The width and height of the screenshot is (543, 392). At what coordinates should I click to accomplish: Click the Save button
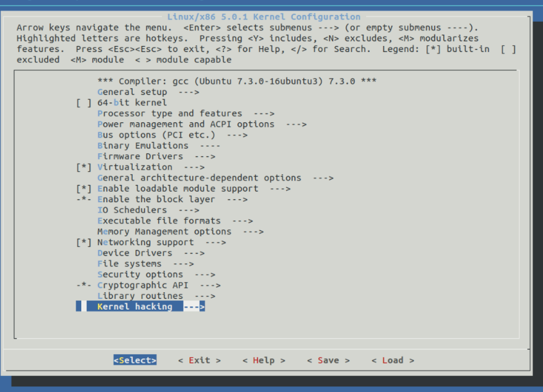tap(328, 360)
